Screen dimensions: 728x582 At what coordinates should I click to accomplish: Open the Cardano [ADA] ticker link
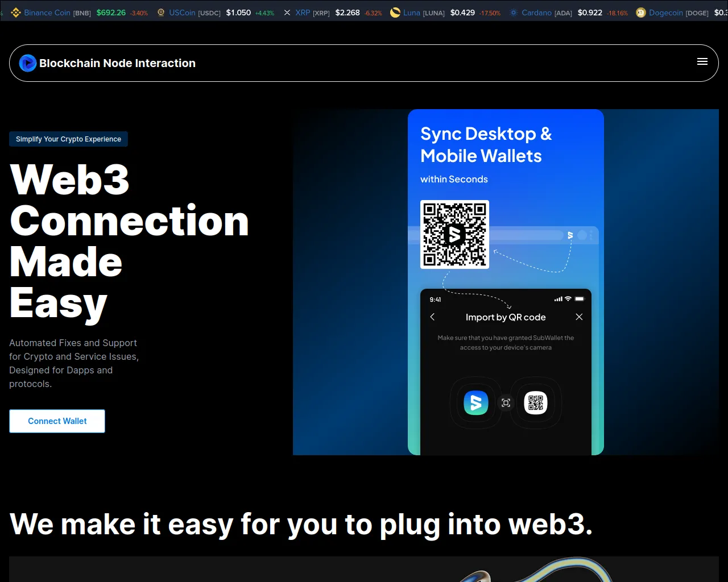click(x=547, y=13)
